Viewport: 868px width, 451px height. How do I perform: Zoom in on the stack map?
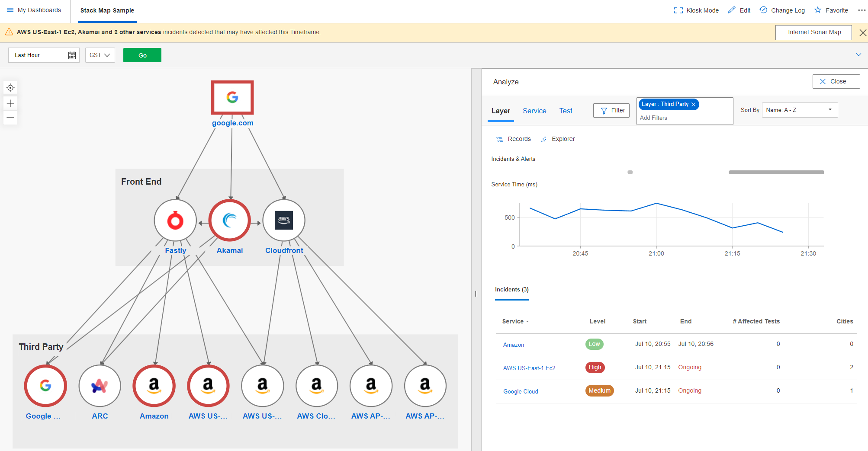[10, 103]
